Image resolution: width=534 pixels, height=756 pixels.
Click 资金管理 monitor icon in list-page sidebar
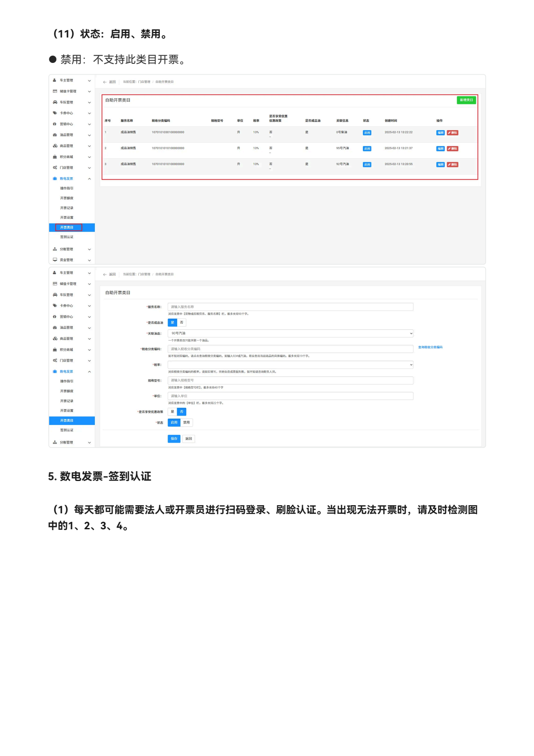[x=55, y=260]
